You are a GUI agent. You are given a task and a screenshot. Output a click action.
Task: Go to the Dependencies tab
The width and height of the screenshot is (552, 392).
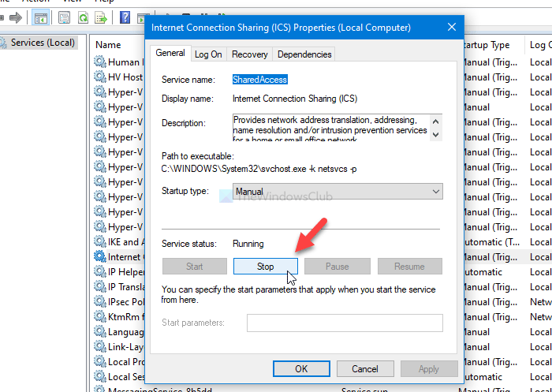point(304,54)
